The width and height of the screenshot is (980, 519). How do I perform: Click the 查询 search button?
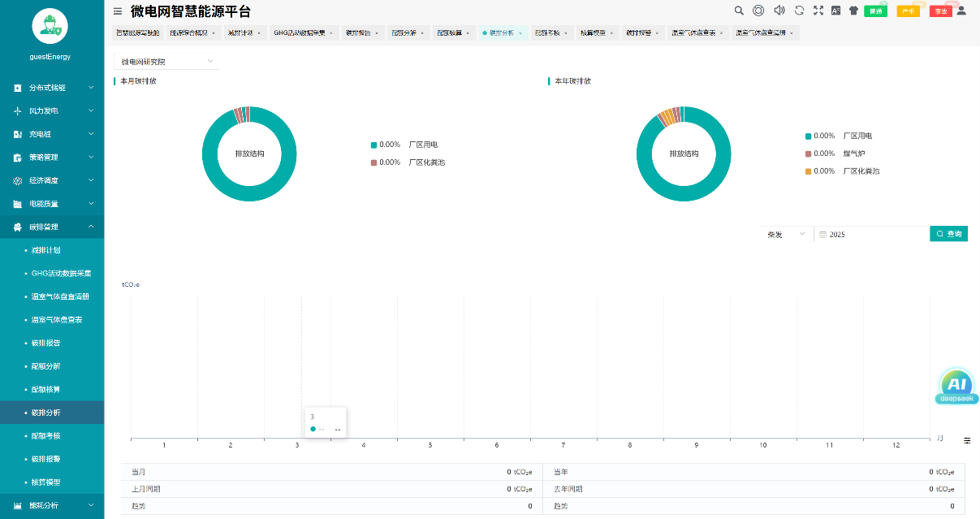coord(948,234)
